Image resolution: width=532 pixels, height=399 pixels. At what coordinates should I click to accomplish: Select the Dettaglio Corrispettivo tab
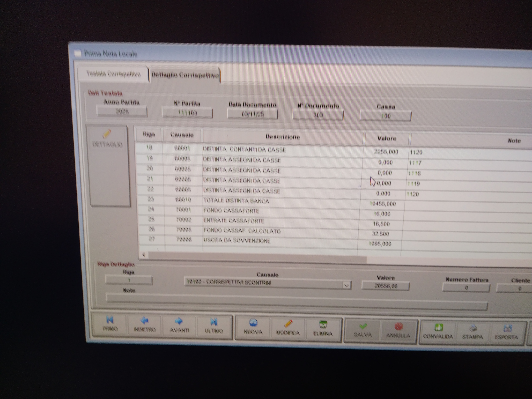click(185, 75)
